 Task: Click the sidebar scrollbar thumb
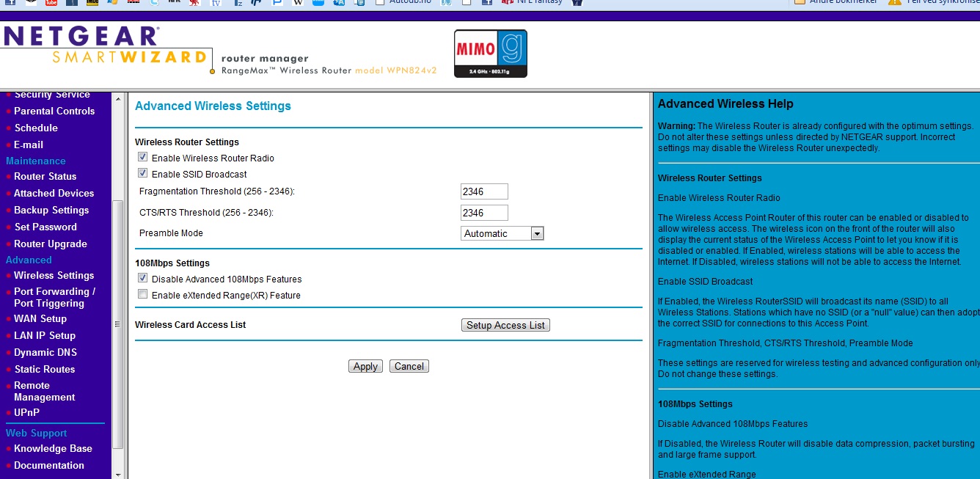(118, 323)
